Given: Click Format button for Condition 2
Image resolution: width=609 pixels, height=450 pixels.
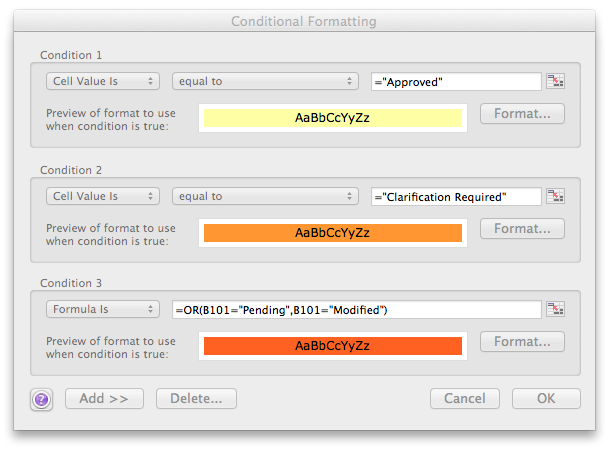Looking at the screenshot, I should 522,228.
